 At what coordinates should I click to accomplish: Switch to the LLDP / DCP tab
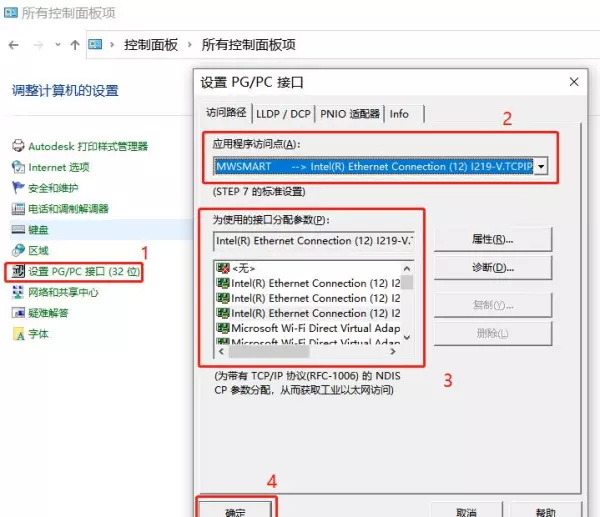[x=283, y=114]
